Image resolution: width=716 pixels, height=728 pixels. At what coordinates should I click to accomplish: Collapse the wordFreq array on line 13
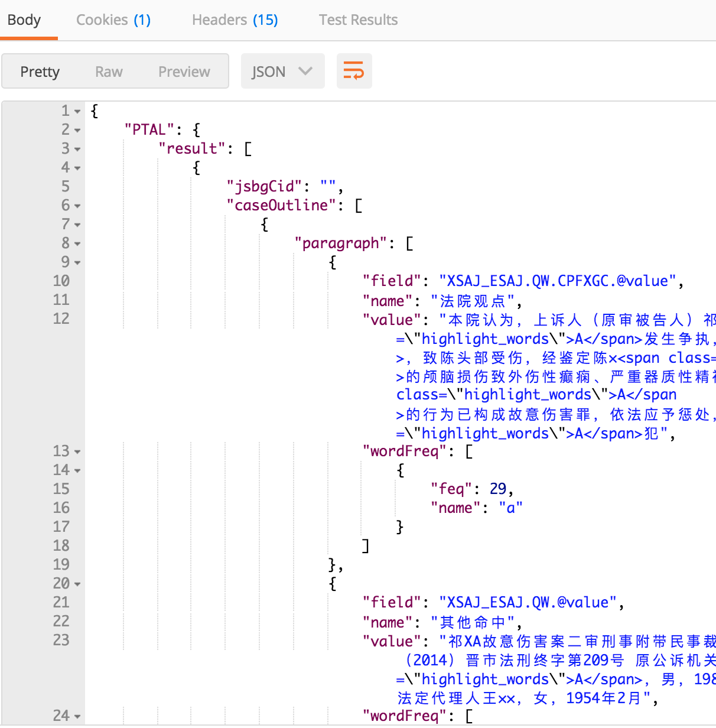coord(79,451)
